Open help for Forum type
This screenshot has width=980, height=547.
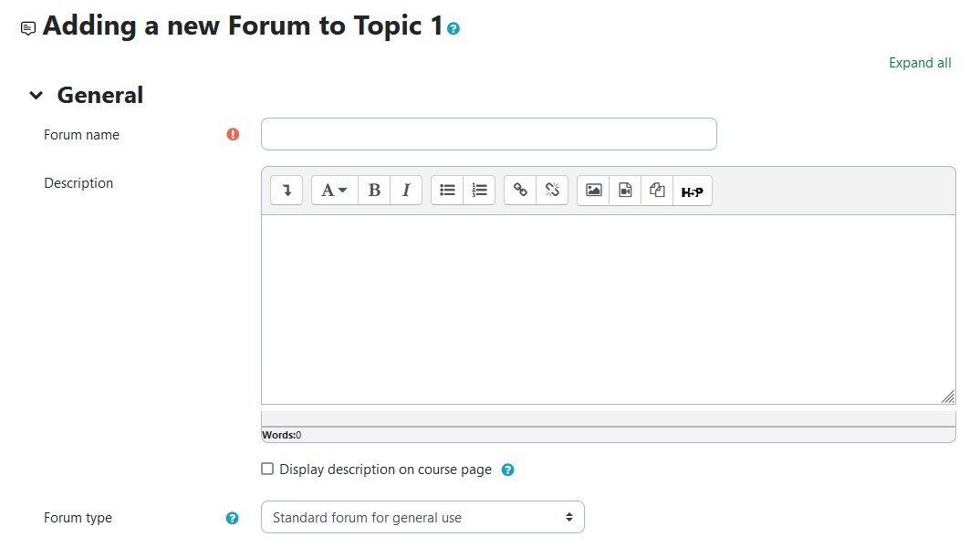point(233,518)
